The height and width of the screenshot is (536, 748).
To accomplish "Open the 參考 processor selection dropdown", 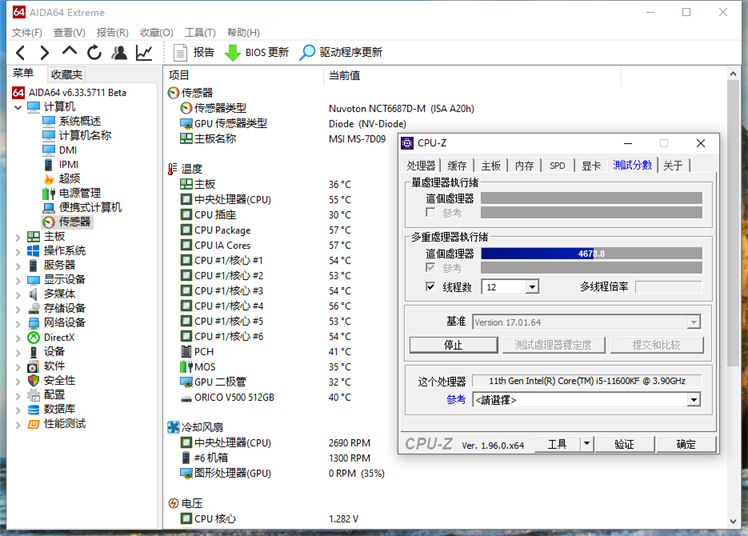I will (x=694, y=400).
